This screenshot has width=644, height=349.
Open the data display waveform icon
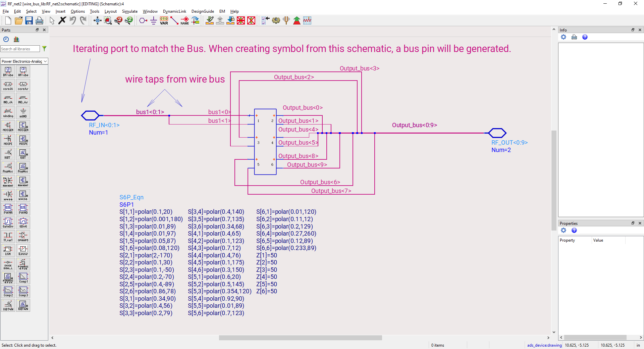tap(307, 20)
